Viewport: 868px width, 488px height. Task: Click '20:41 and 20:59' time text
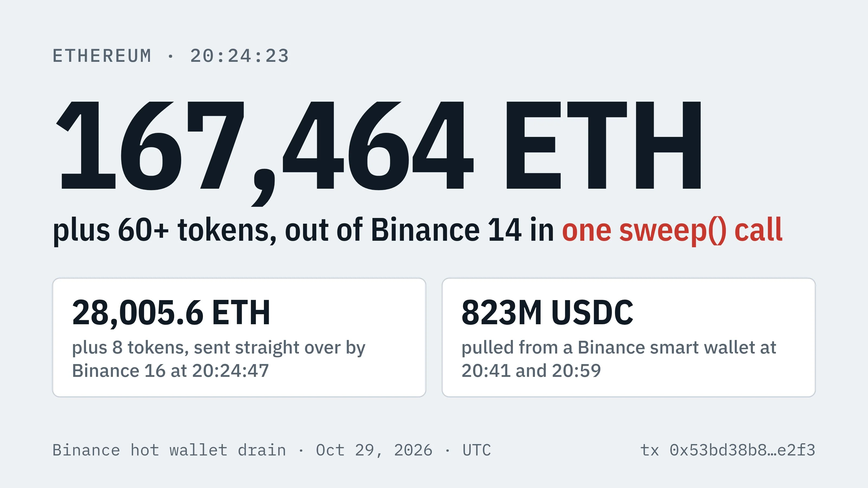pyautogui.click(x=531, y=371)
